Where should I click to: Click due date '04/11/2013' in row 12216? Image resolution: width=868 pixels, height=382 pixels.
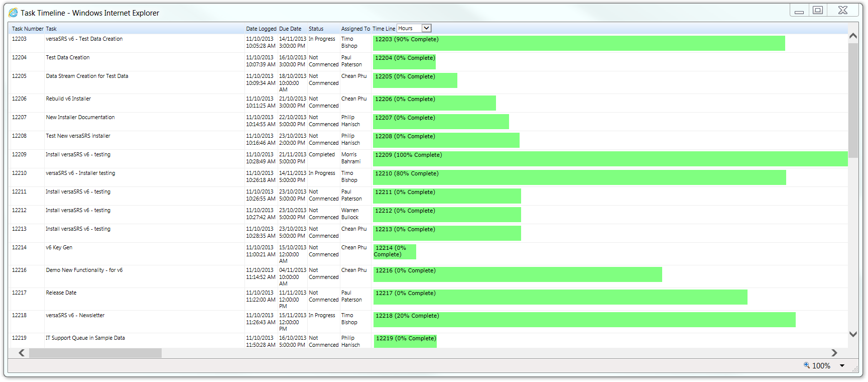tap(293, 270)
